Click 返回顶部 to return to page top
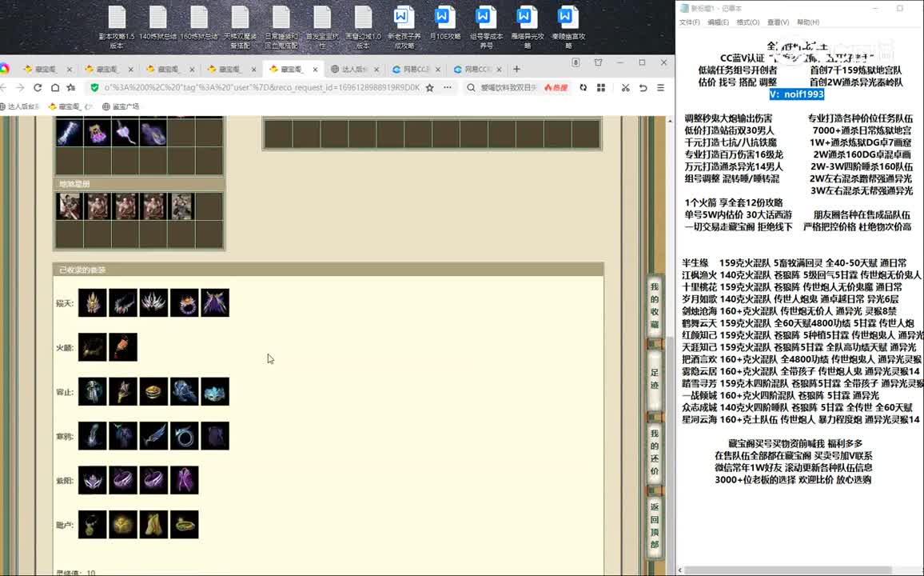This screenshot has height=576, width=924. click(x=655, y=526)
